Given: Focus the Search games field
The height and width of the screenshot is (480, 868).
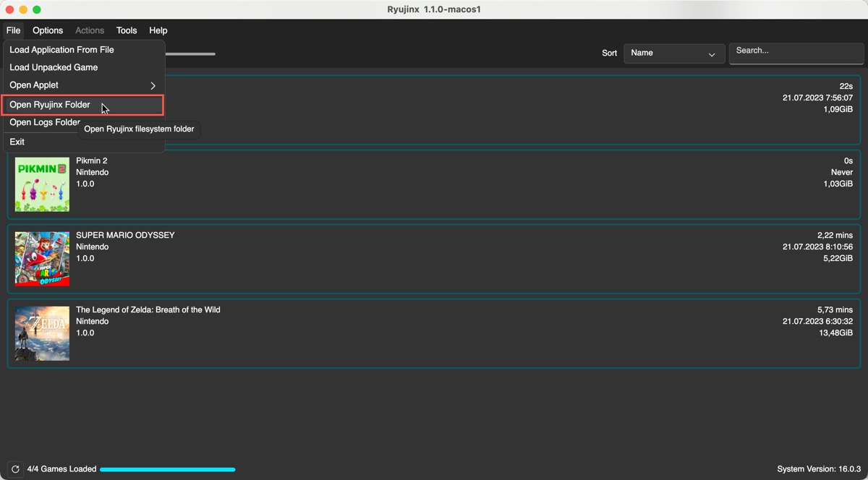Looking at the screenshot, I should 796,53.
